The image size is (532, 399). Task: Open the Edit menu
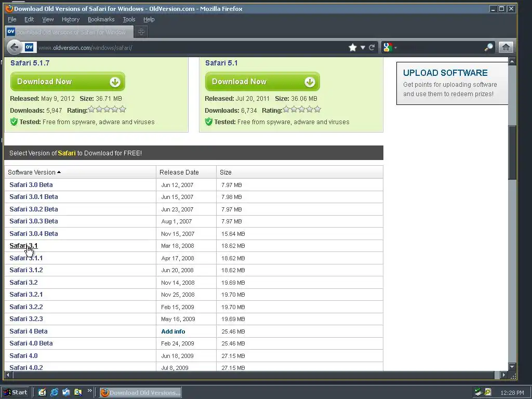pos(29,19)
